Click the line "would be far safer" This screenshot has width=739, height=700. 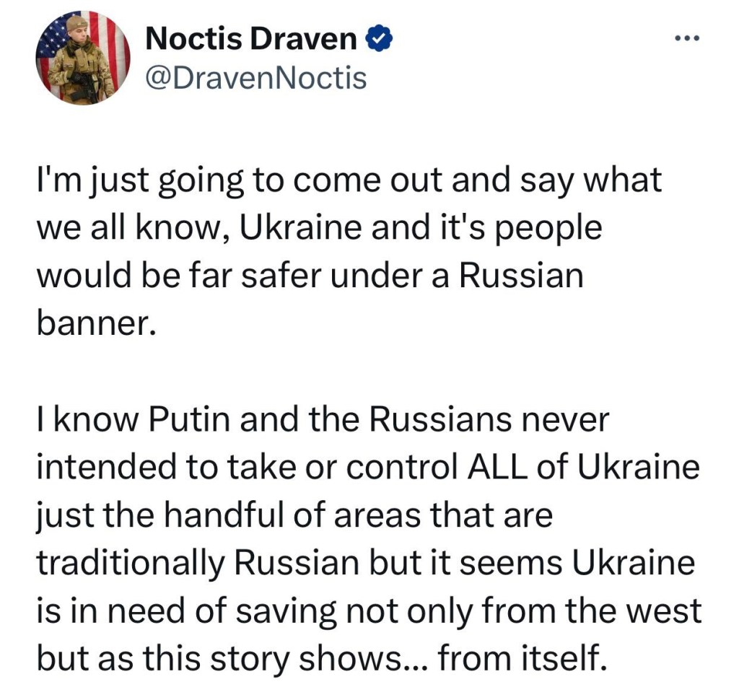point(309,276)
